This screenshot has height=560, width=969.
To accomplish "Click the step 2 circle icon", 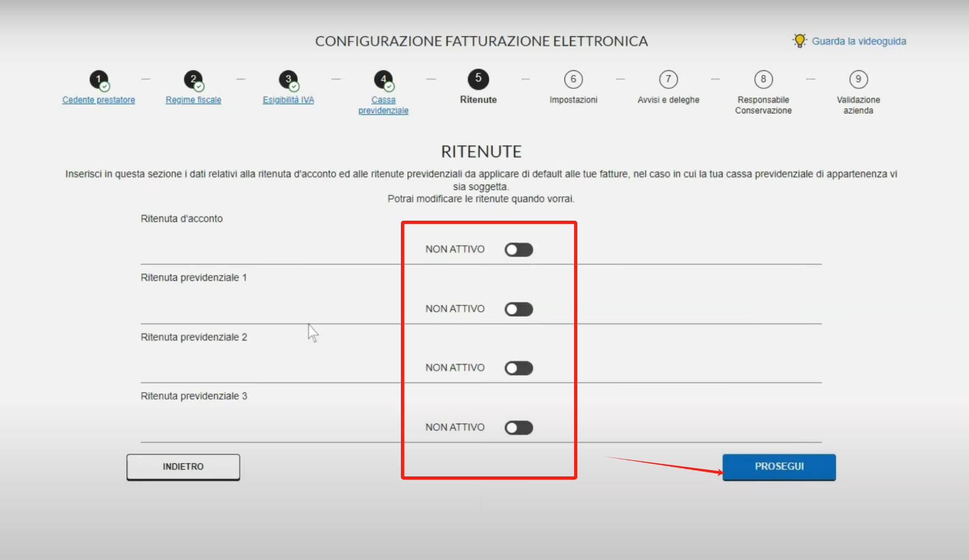I will (194, 80).
